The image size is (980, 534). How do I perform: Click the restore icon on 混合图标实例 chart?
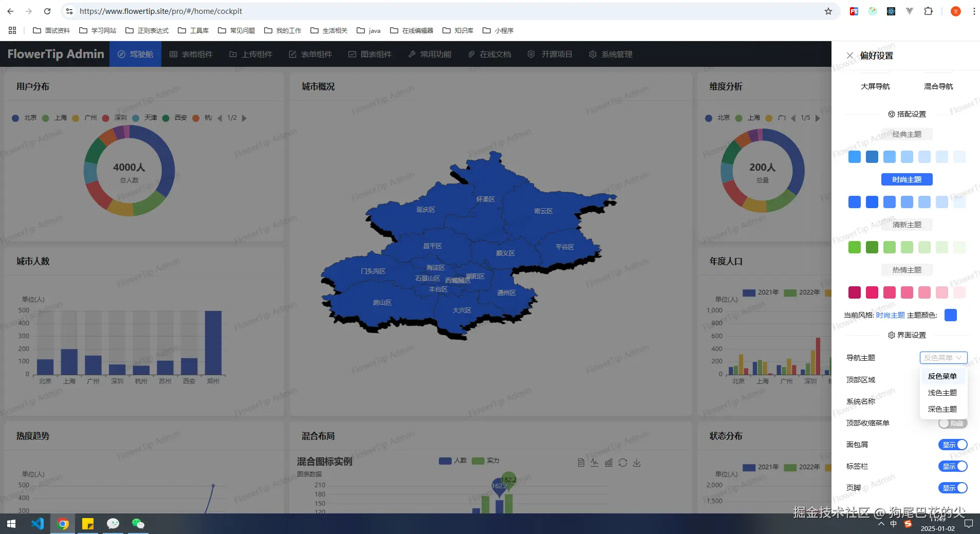click(623, 463)
